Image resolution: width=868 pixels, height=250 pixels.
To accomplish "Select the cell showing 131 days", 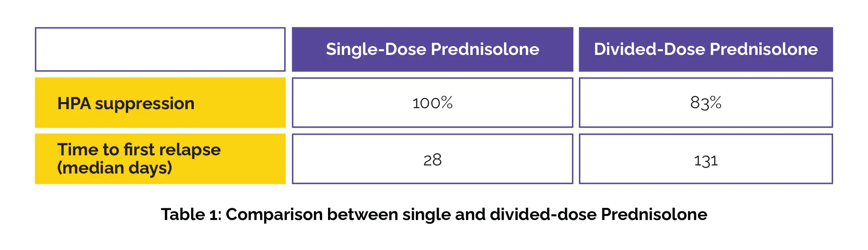I will (706, 160).
